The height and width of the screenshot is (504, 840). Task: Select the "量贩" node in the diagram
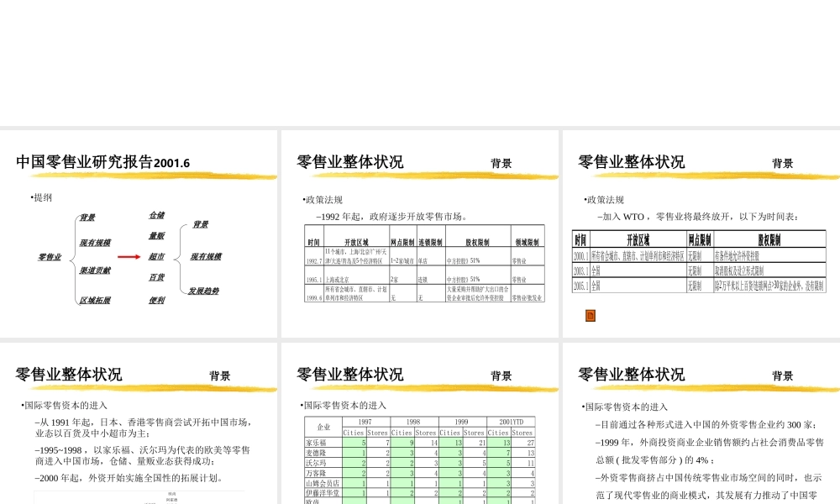[x=157, y=235]
